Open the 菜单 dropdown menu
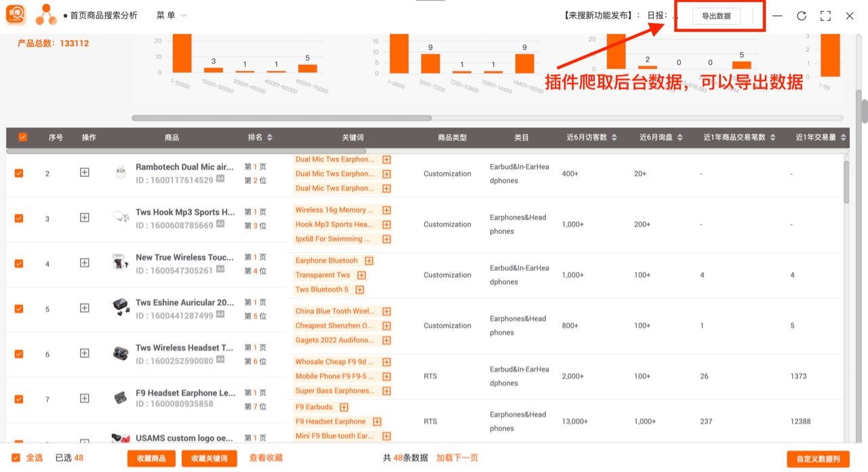This screenshot has height=472, width=868. (171, 15)
